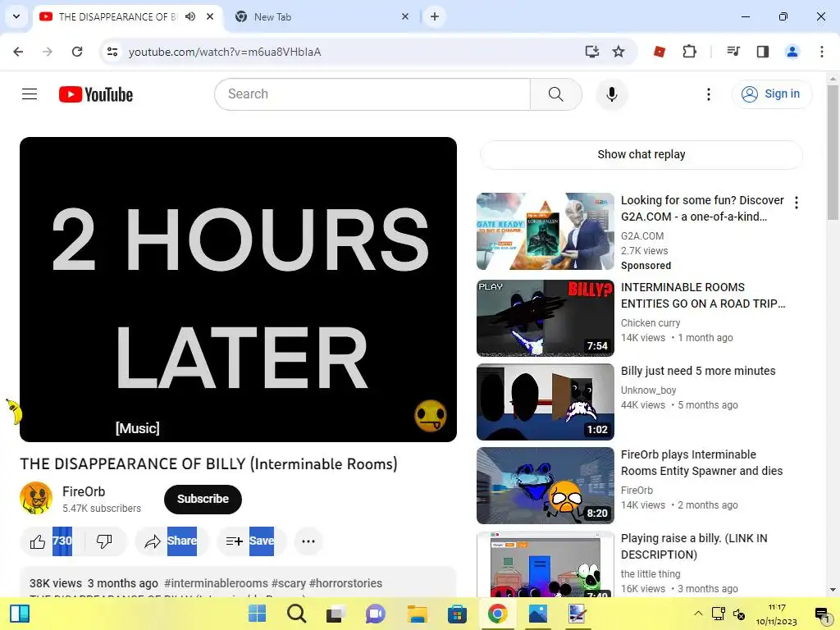Open media controls icon in toolbar
Screen dimensions: 840x630
tap(733, 52)
